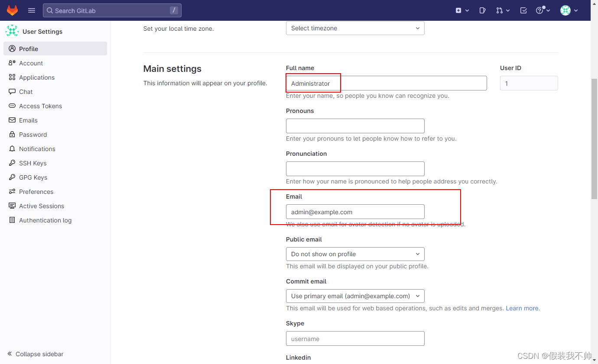The image size is (598, 364).
Task: Go to Account settings page
Action: coord(55,63)
